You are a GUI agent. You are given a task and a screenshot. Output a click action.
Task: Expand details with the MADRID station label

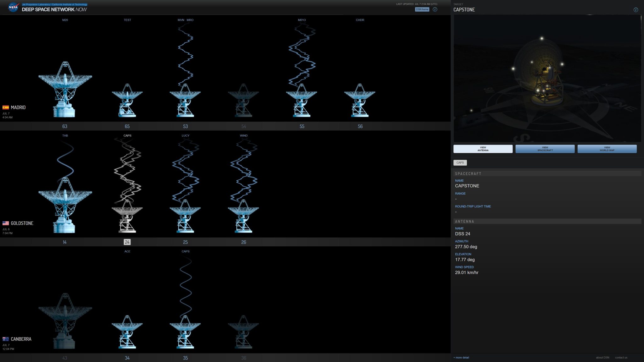click(x=18, y=107)
